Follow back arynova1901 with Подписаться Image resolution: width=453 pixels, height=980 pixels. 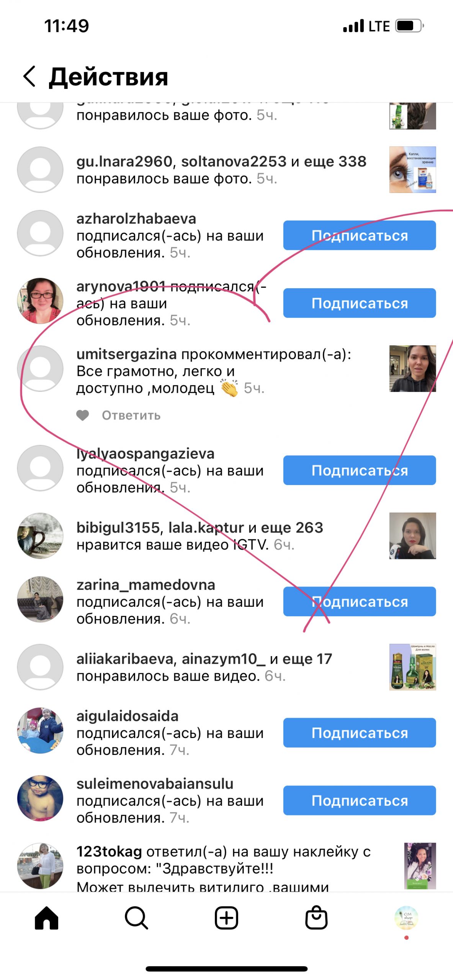click(360, 303)
